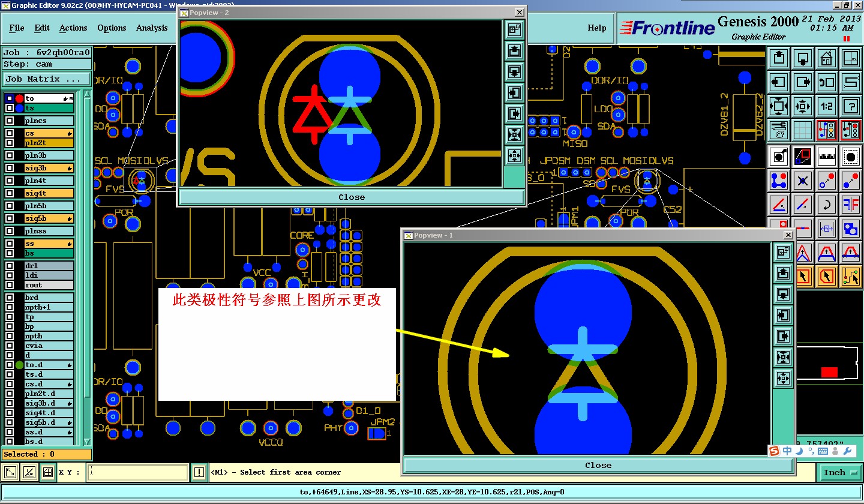Screen dimensions: 864x504
Task: Click the mirror F icon
Action: [x=851, y=205]
